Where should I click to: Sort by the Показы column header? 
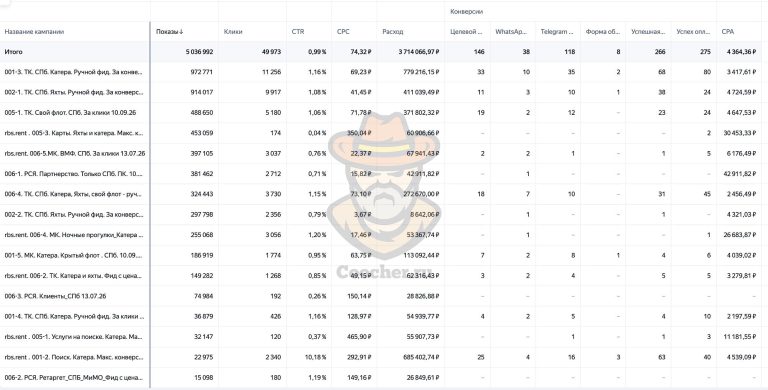[x=169, y=32]
